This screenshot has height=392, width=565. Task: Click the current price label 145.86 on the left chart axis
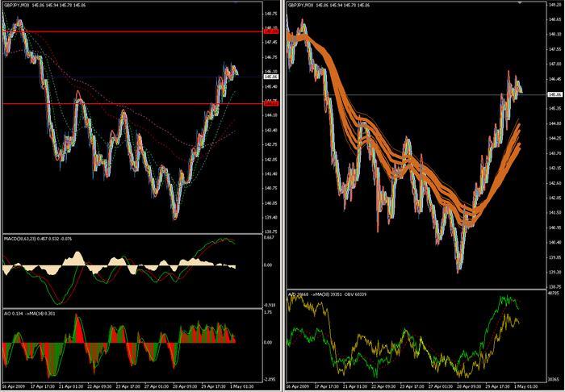[271, 77]
